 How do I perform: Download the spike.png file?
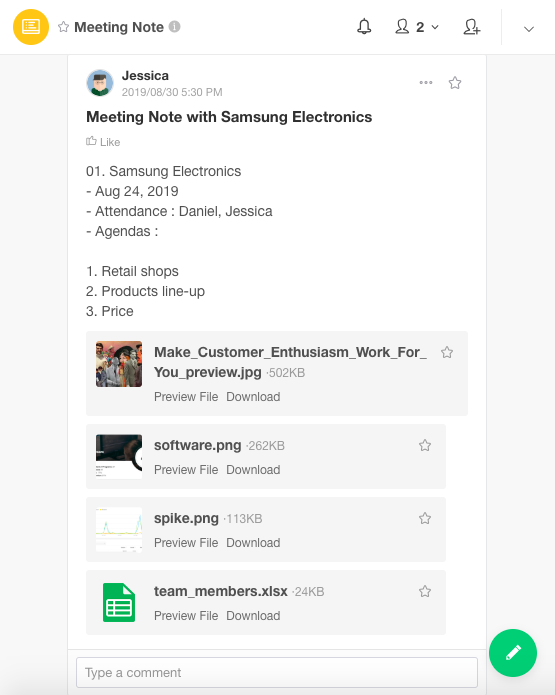tap(253, 543)
